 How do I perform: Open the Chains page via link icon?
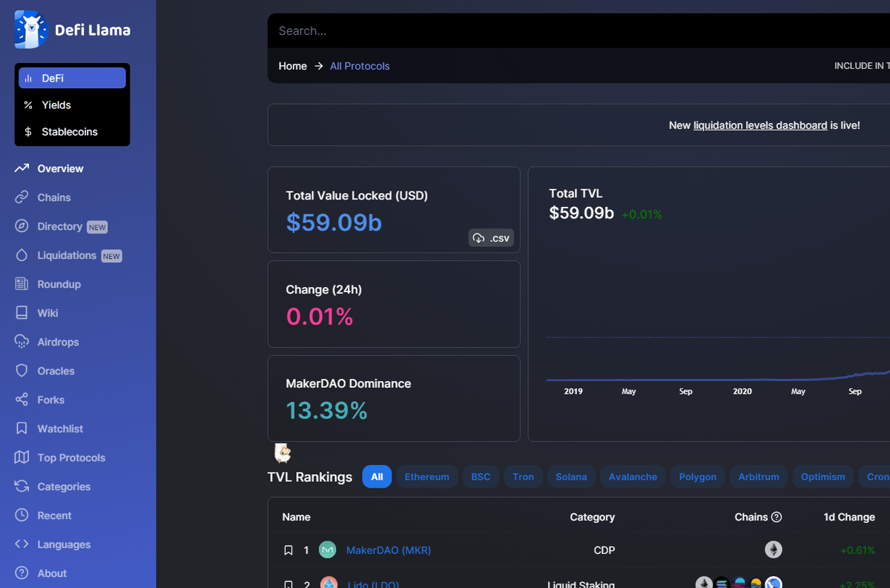[22, 198]
